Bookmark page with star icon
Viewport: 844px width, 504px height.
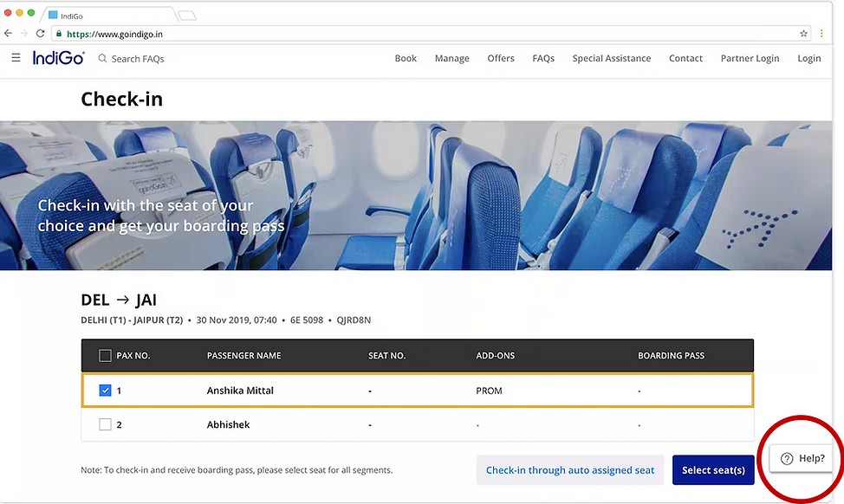803,34
